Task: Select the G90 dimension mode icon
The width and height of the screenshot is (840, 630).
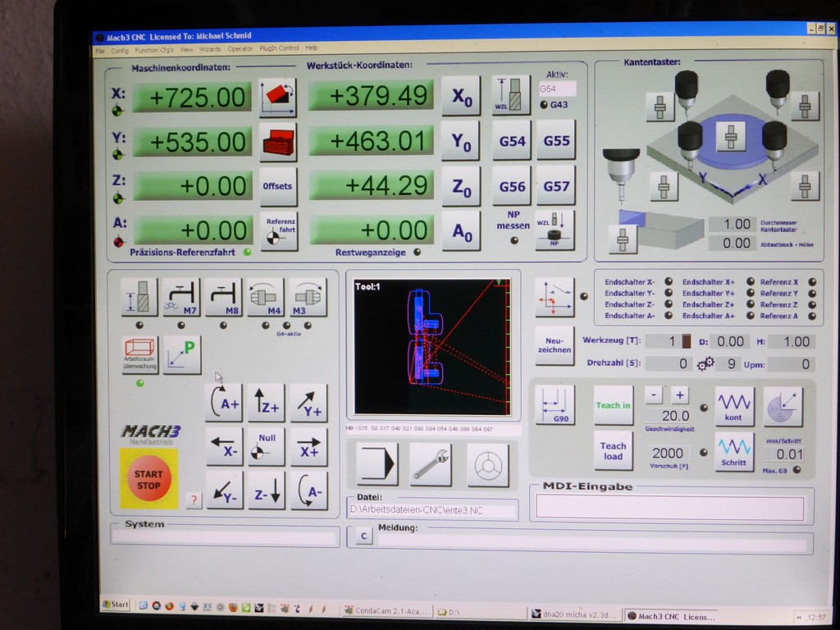Action: pyautogui.click(x=555, y=405)
